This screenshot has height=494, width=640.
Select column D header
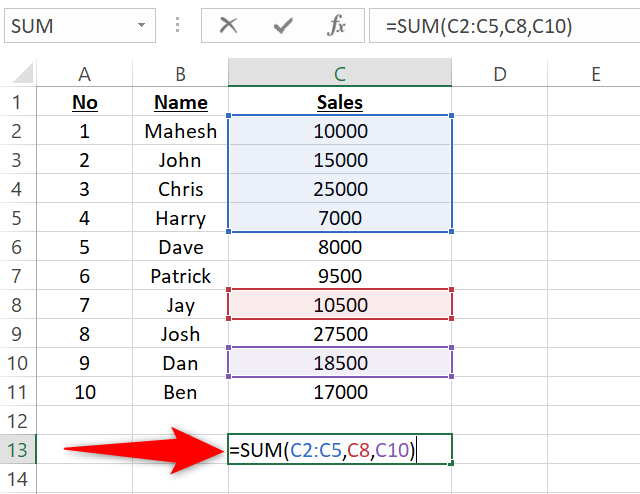[x=500, y=73]
